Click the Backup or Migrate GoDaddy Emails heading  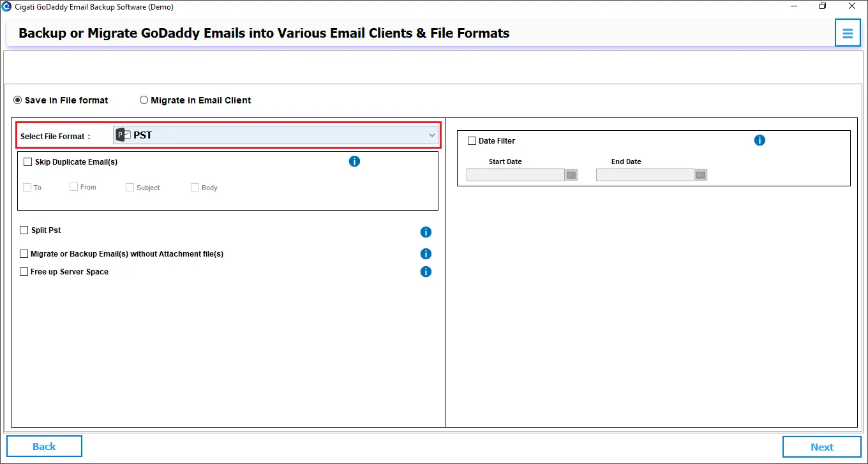coord(264,33)
